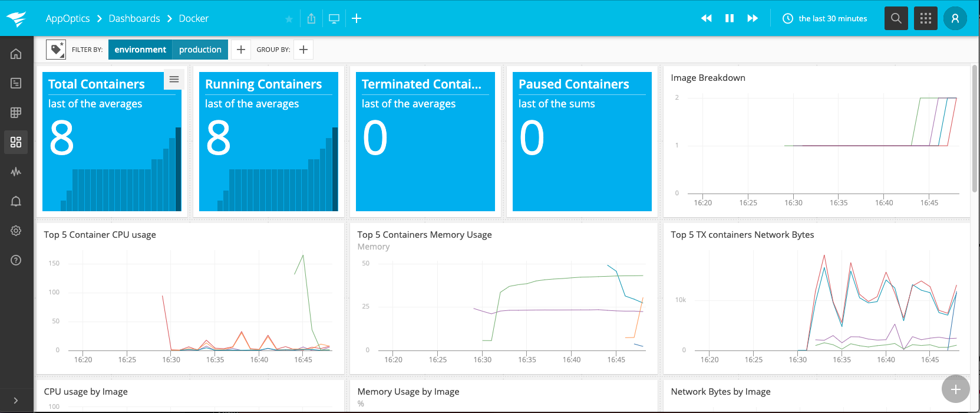Open Total Containers chart hamburger menu

coord(174,79)
